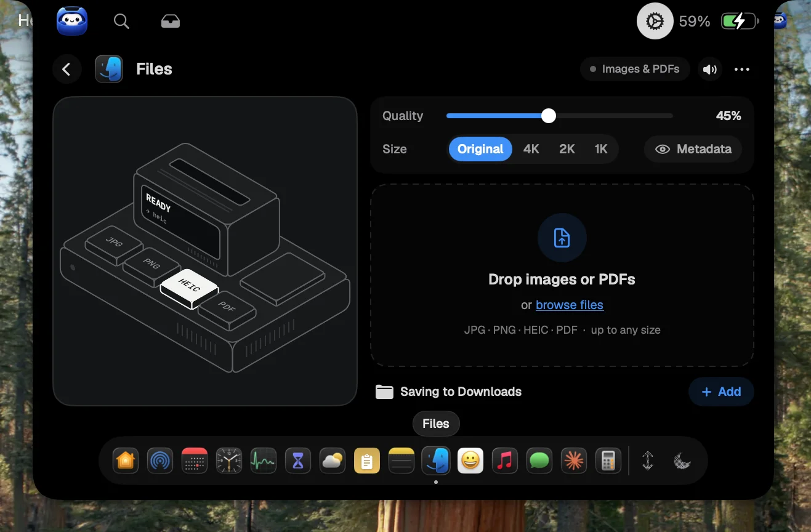Launch the Calendar app from the dock
The width and height of the screenshot is (811, 532).
point(195,461)
